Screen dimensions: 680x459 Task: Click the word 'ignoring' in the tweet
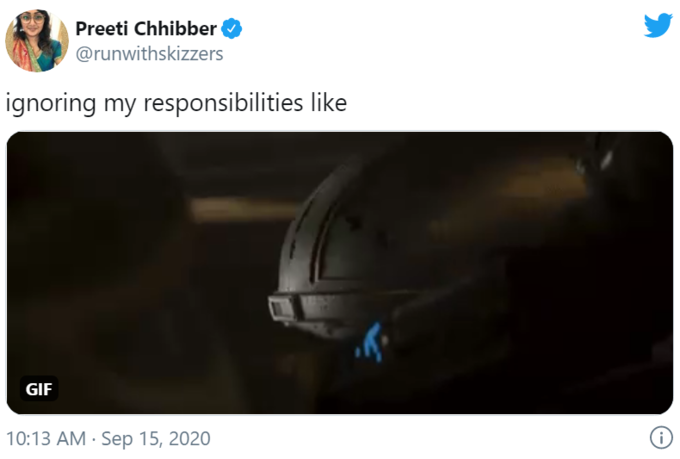[x=51, y=104]
